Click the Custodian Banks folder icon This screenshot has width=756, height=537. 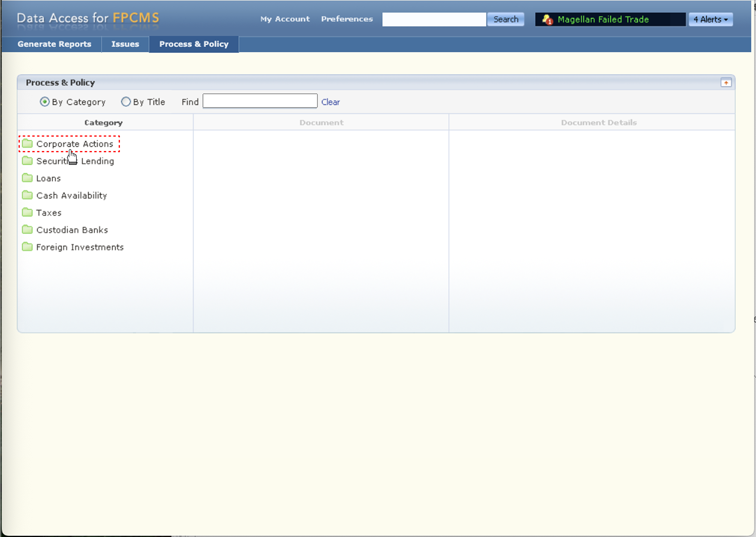(27, 230)
